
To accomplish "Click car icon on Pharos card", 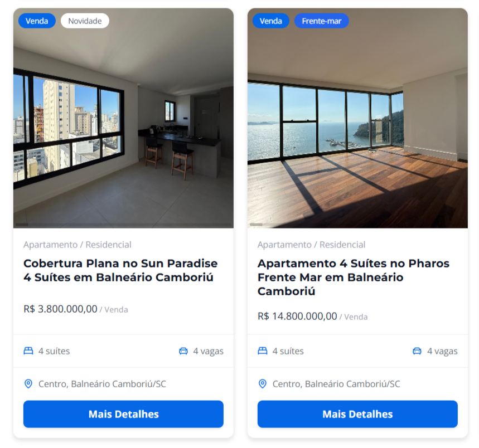I will coord(417,351).
